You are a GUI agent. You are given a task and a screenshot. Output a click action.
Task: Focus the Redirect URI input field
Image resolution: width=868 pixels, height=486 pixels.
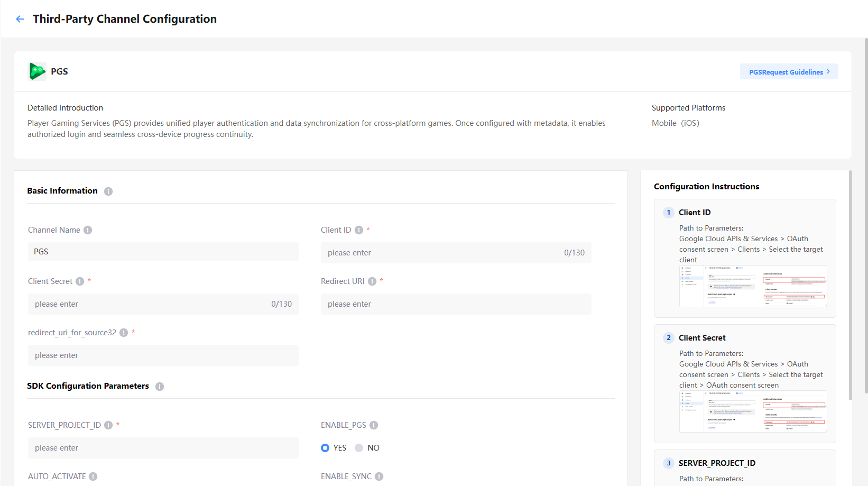(456, 304)
